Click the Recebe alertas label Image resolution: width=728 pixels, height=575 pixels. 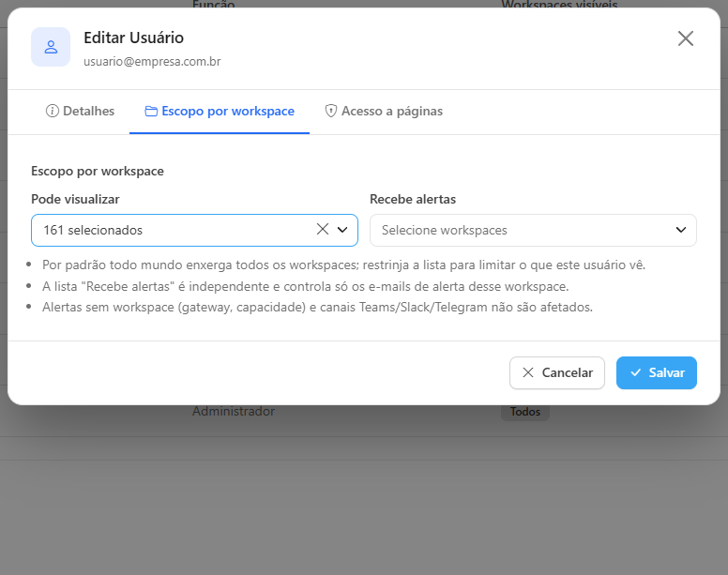(x=413, y=200)
